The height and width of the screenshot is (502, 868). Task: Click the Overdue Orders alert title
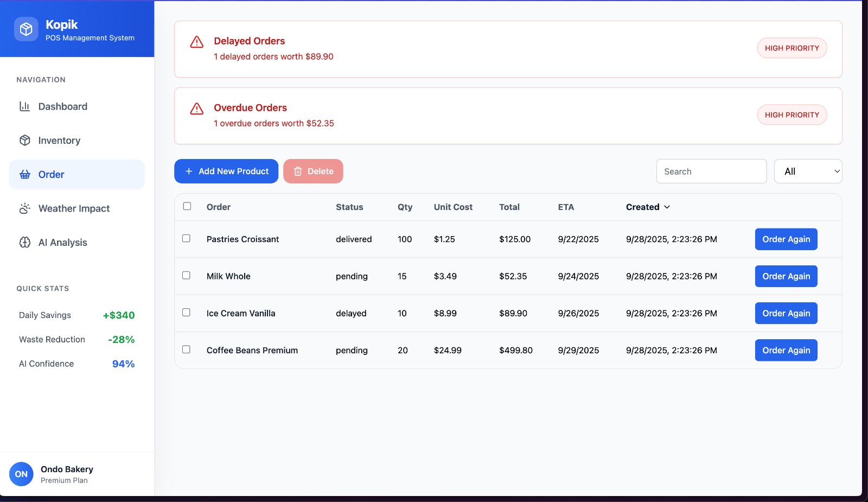tap(250, 108)
